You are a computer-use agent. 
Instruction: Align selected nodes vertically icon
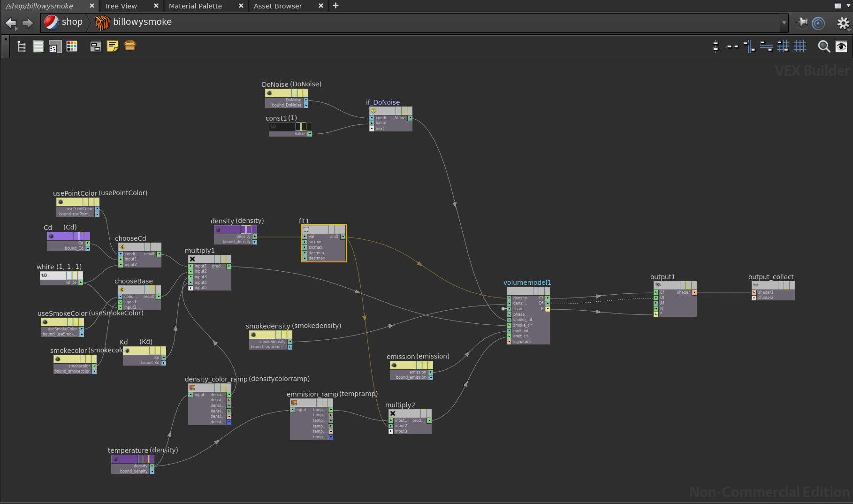point(715,46)
